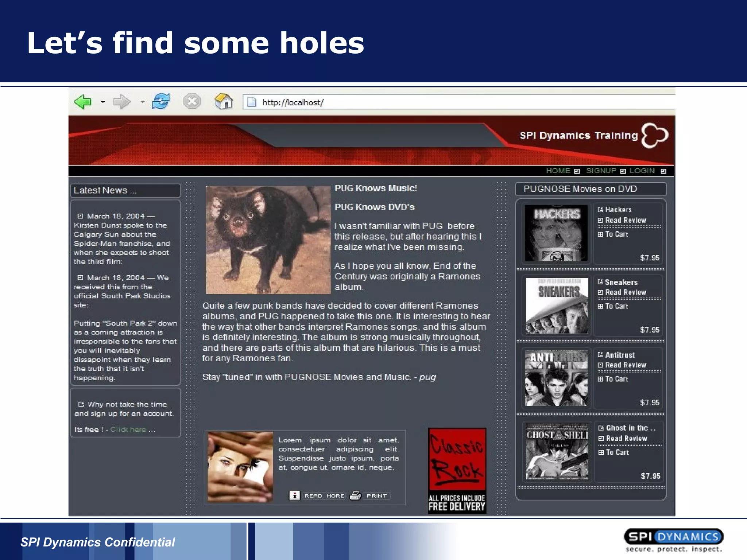Click the Sneakers DVD cover thumbnail

click(557, 306)
